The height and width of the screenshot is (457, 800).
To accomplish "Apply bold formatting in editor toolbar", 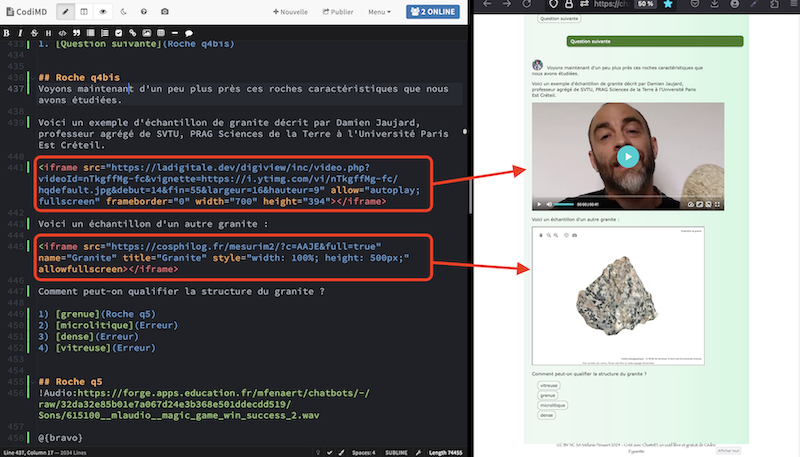I will (6, 33).
